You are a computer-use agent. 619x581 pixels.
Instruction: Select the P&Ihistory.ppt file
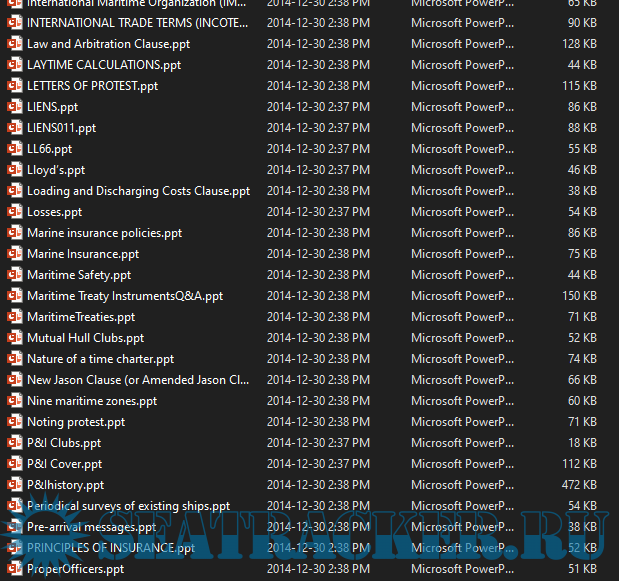[x=65, y=485]
